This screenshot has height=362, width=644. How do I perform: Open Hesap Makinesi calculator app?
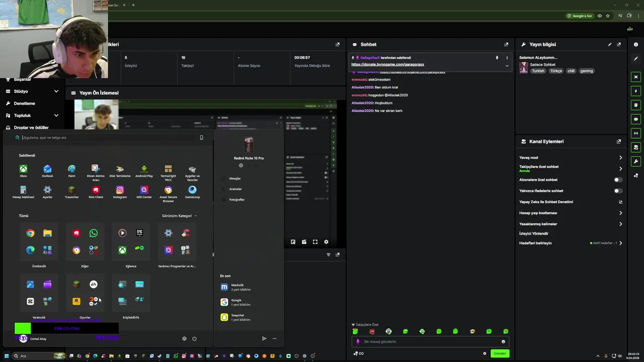pos(23,192)
